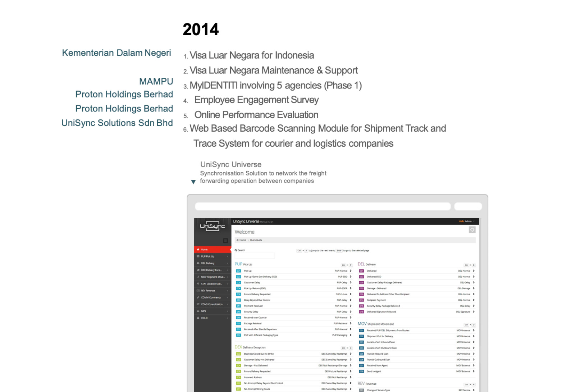Click the CONS Consolidation shuffle icon
Screen dimensions: 576x392
click(198, 304)
